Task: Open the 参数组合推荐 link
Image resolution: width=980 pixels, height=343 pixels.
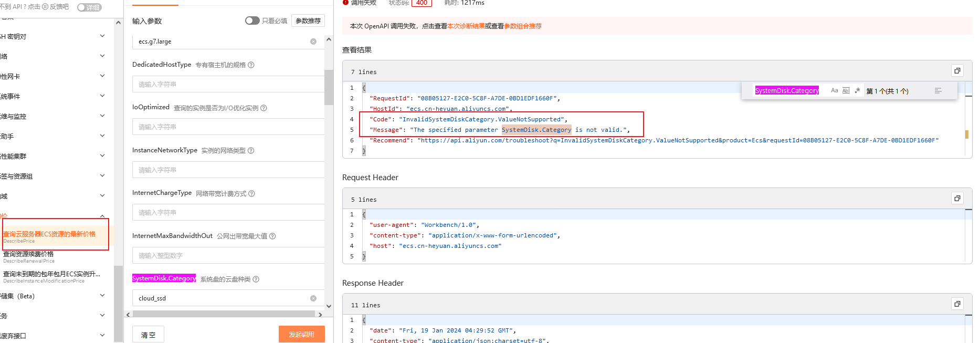Action: 523,26
